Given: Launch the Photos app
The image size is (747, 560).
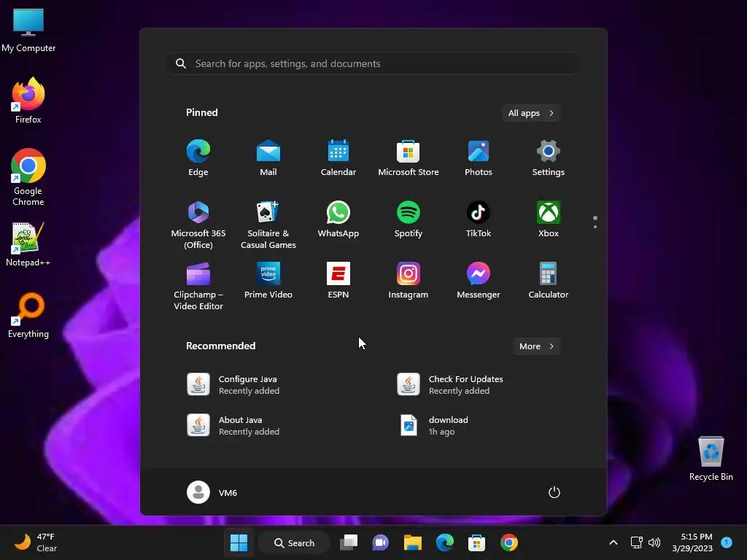Looking at the screenshot, I should pos(479,158).
